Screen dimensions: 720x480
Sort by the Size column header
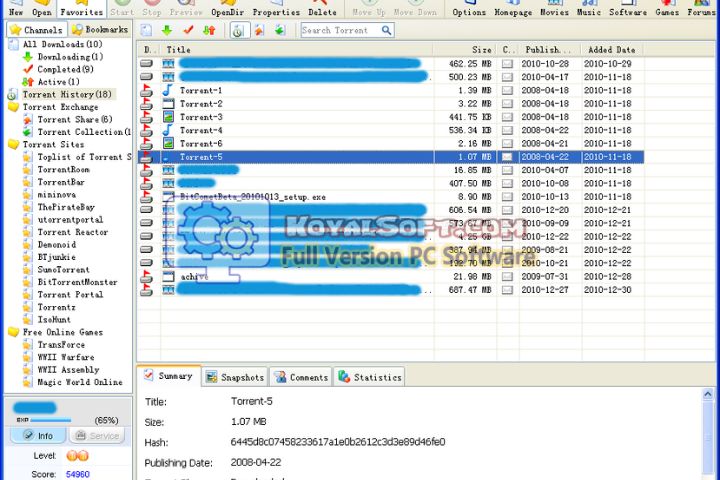[x=465, y=50]
